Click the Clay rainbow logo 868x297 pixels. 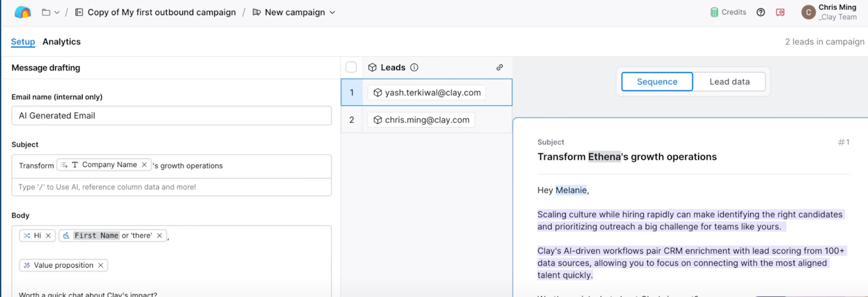pyautogui.click(x=23, y=12)
